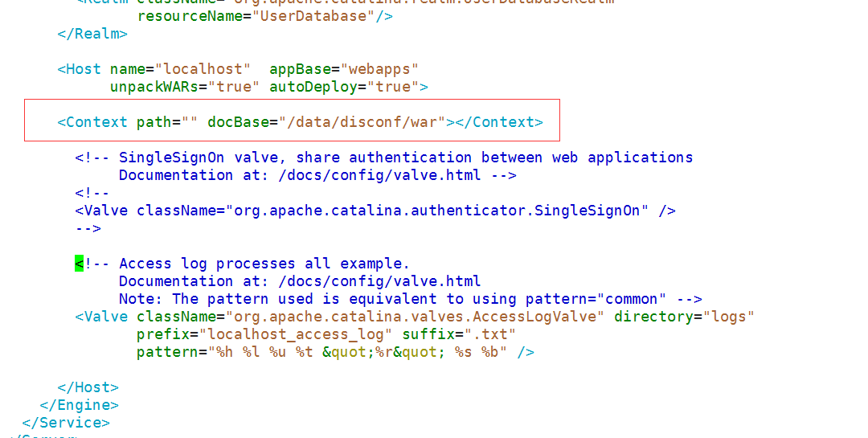Click the appBase "webapps" value

pyautogui.click(x=379, y=69)
